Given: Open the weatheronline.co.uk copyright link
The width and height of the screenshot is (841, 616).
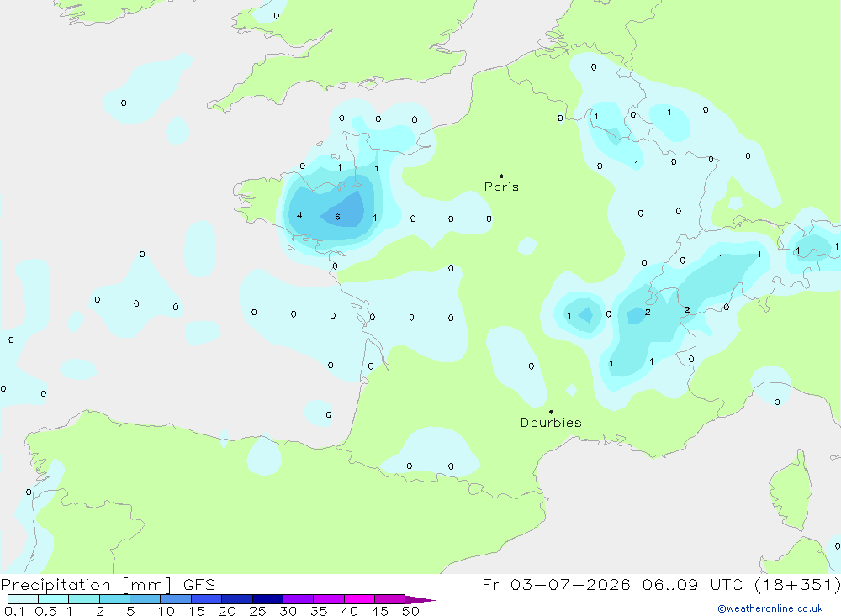Looking at the screenshot, I should (x=770, y=608).
